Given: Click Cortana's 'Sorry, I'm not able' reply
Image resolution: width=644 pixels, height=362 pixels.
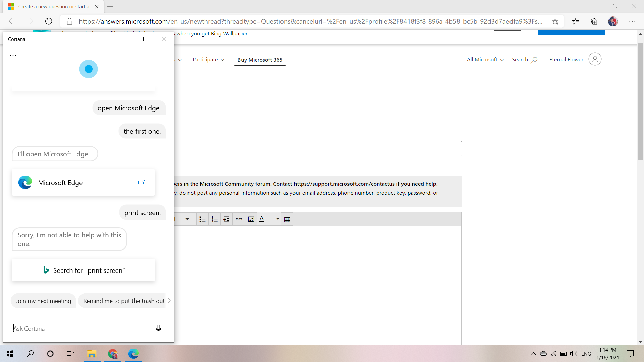Looking at the screenshot, I should tap(69, 239).
